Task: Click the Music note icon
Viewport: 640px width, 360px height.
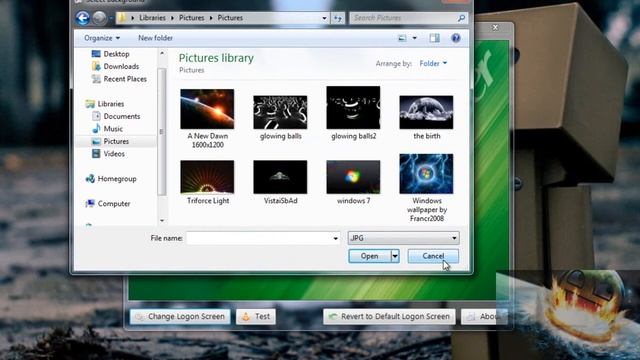Action: click(96, 129)
